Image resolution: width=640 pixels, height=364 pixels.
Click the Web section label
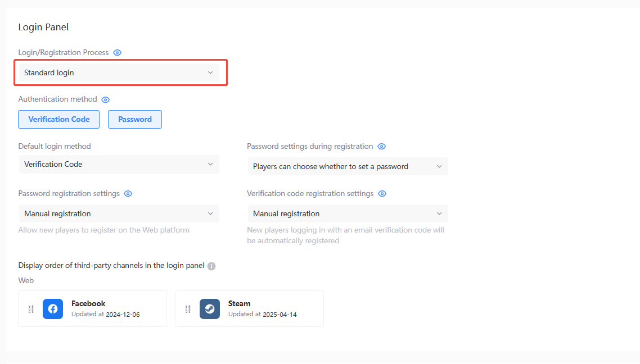26,280
